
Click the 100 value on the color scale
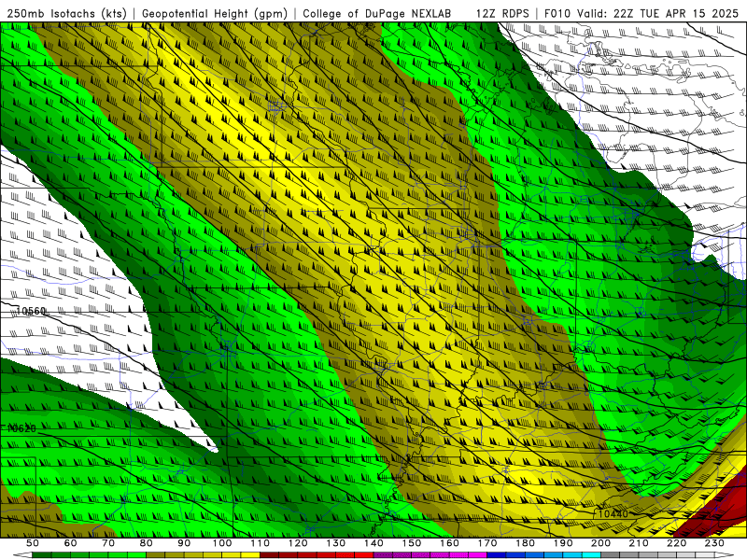tap(222, 543)
